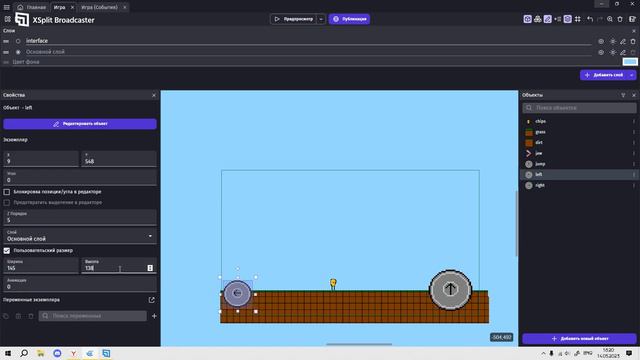Screen dimensions: 640x360
Task: Open the objects panel filter icon
Action: 623,95
